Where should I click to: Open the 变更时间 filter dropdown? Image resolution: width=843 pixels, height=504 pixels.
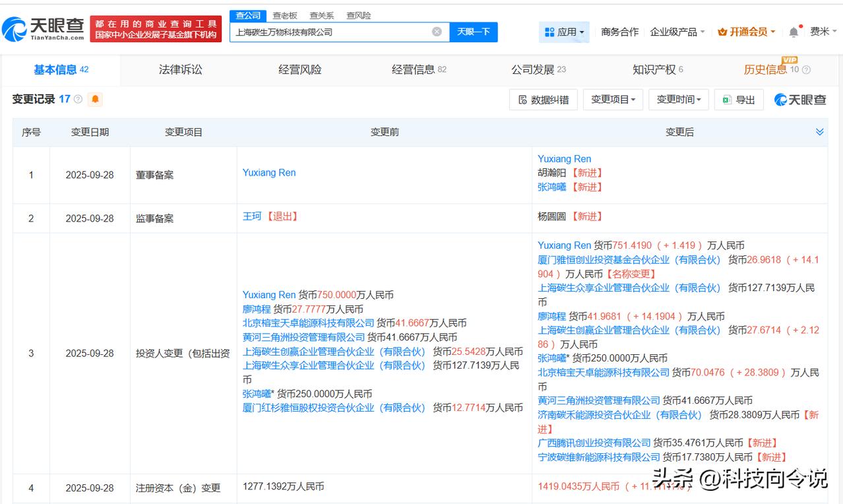click(679, 100)
